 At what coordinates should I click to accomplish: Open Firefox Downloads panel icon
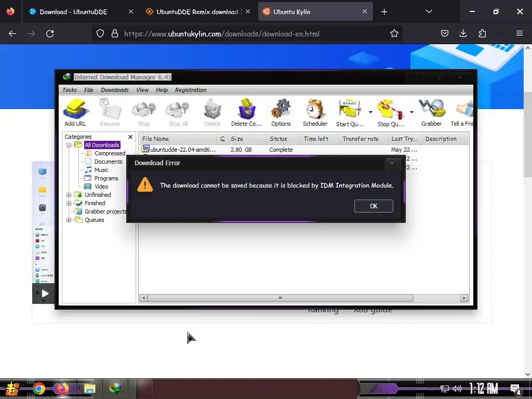pos(463,33)
